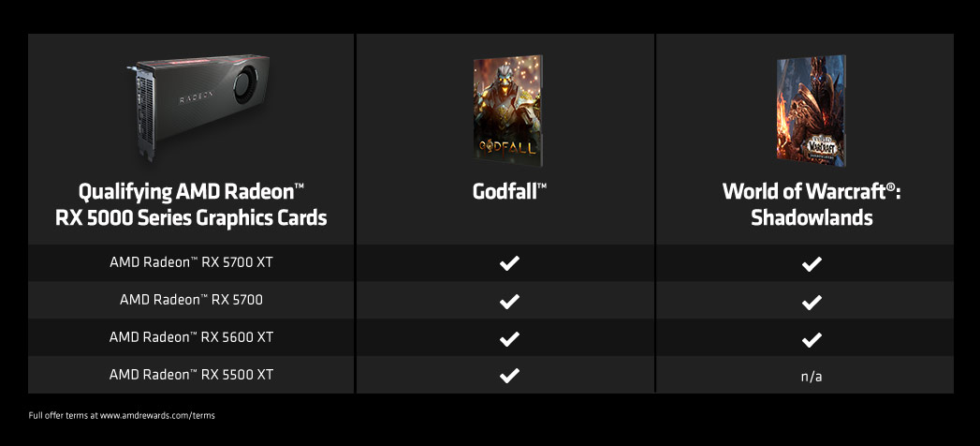The height and width of the screenshot is (446, 980).
Task: Select the AMD Radeon RX 5600 XT label
Action: pyautogui.click(x=191, y=337)
